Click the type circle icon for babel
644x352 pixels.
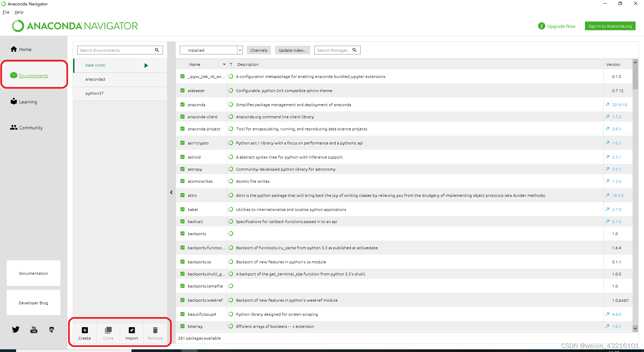(x=231, y=210)
